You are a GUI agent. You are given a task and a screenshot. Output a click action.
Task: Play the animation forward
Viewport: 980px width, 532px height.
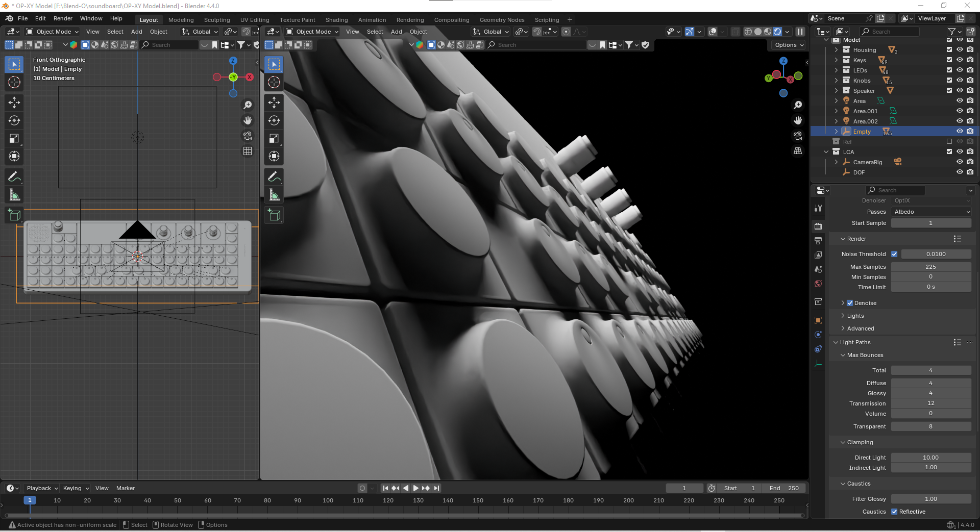[x=415, y=488]
